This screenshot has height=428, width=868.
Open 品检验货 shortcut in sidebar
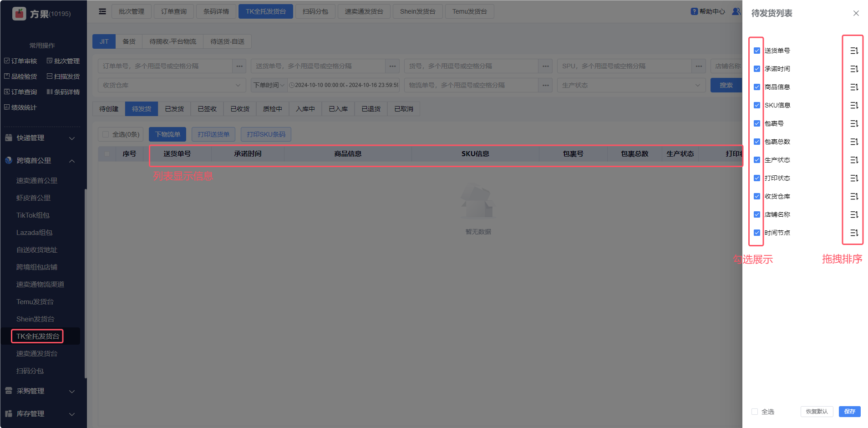(20, 76)
